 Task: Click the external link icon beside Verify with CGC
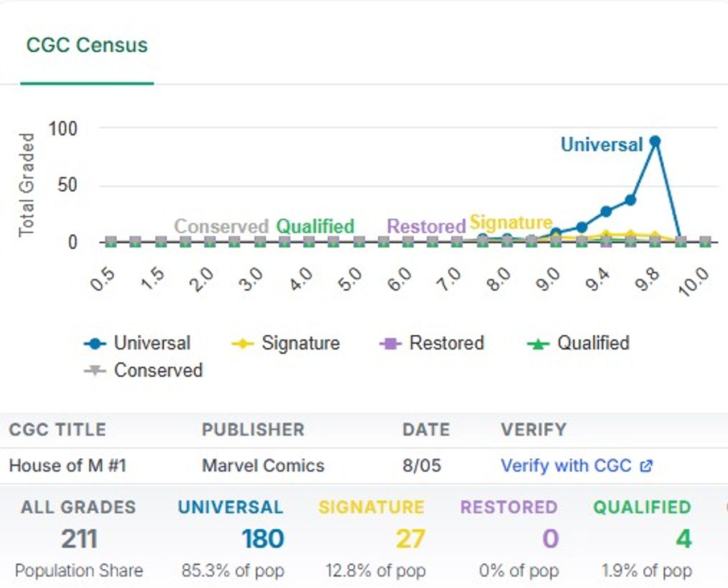pos(646,466)
